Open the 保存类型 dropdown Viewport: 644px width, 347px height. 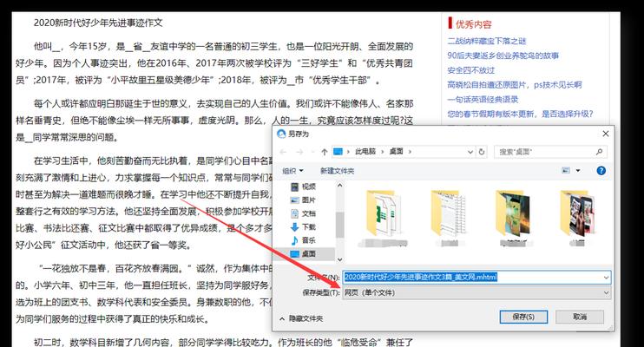[476, 293]
